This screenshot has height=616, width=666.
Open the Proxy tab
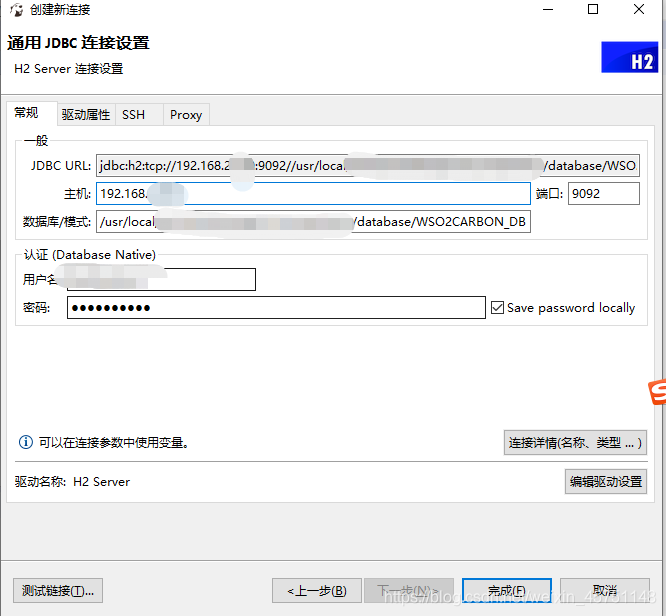[186, 115]
